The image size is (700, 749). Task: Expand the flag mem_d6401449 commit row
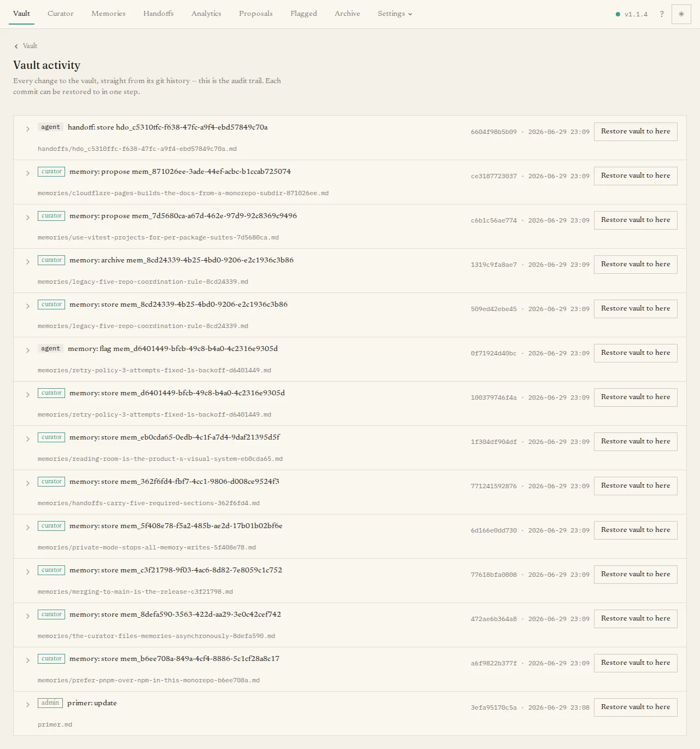point(27,350)
